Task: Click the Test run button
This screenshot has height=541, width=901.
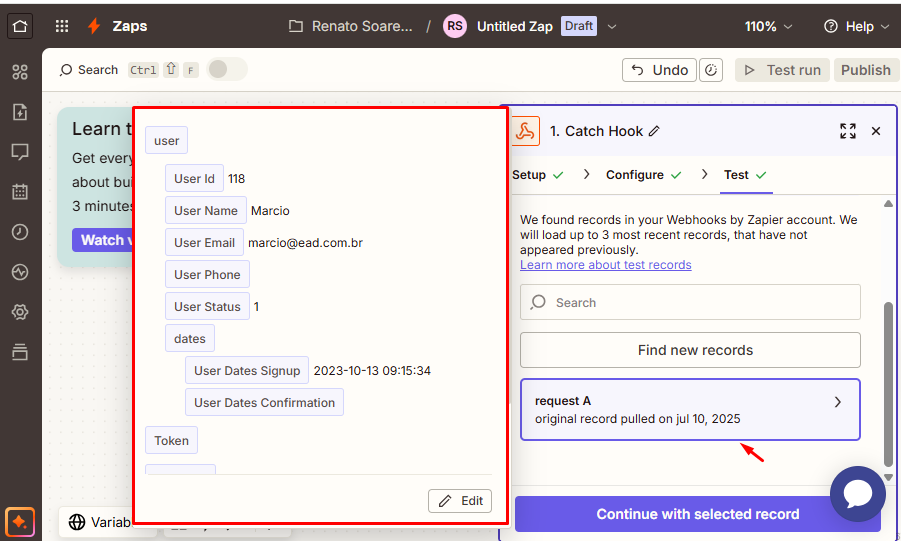Action: click(782, 70)
